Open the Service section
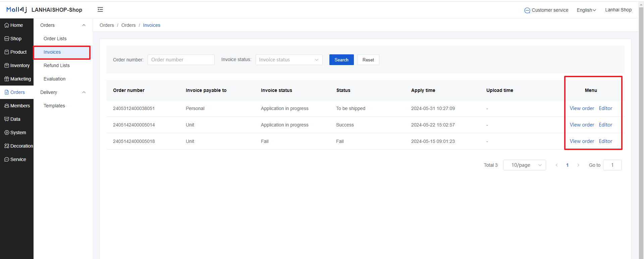644x259 pixels. click(x=17, y=159)
